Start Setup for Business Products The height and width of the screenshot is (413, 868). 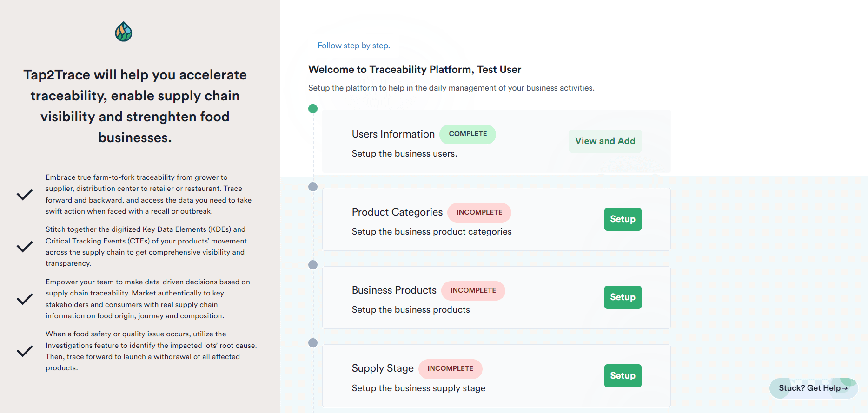pyautogui.click(x=623, y=297)
